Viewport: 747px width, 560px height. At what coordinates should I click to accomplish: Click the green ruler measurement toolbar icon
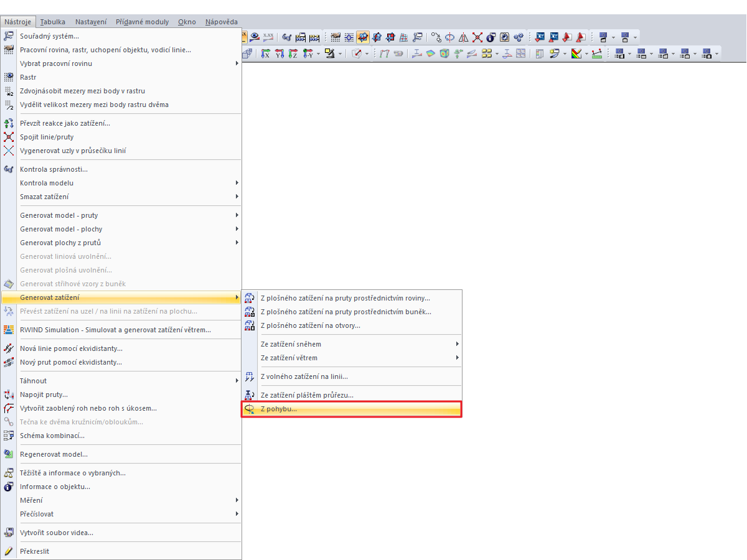click(x=597, y=54)
